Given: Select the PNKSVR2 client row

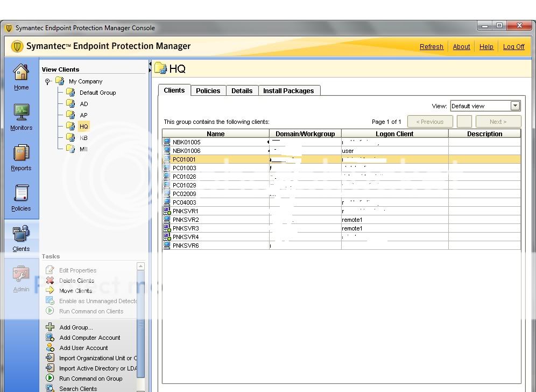Looking at the screenshot, I should [x=342, y=219].
